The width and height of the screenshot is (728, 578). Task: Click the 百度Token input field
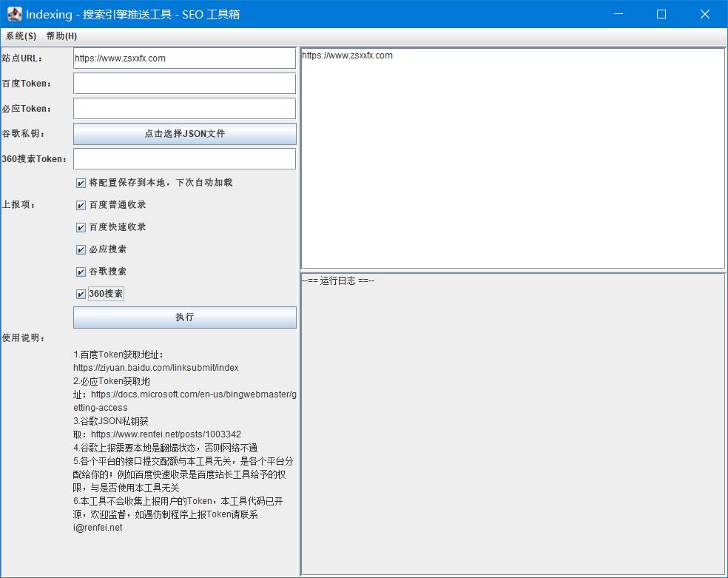click(x=183, y=83)
